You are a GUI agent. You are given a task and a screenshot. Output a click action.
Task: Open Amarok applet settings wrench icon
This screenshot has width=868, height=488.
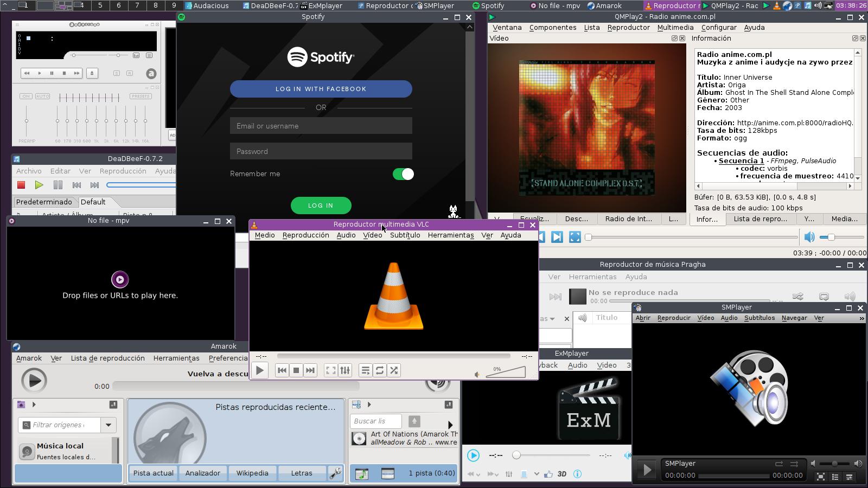coord(336,473)
